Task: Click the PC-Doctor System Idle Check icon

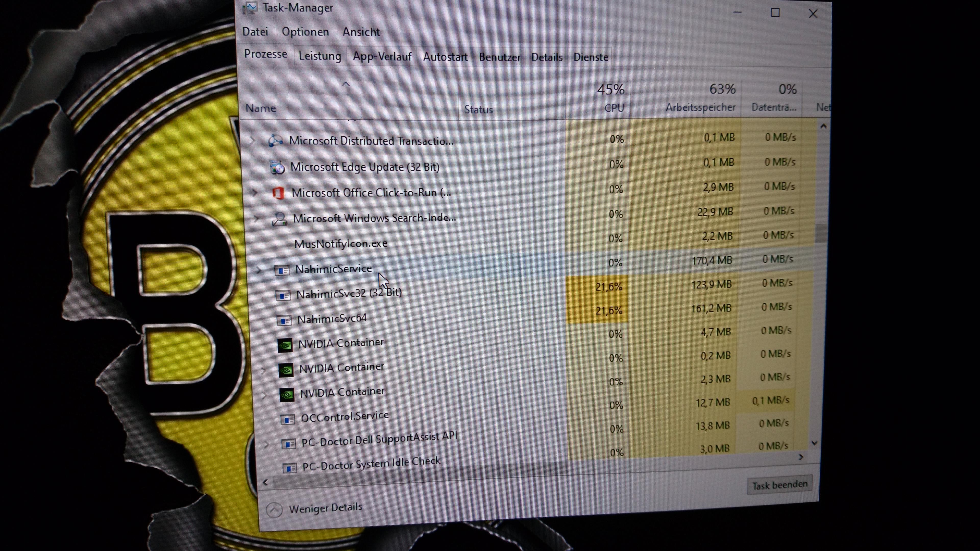Action: (290, 468)
